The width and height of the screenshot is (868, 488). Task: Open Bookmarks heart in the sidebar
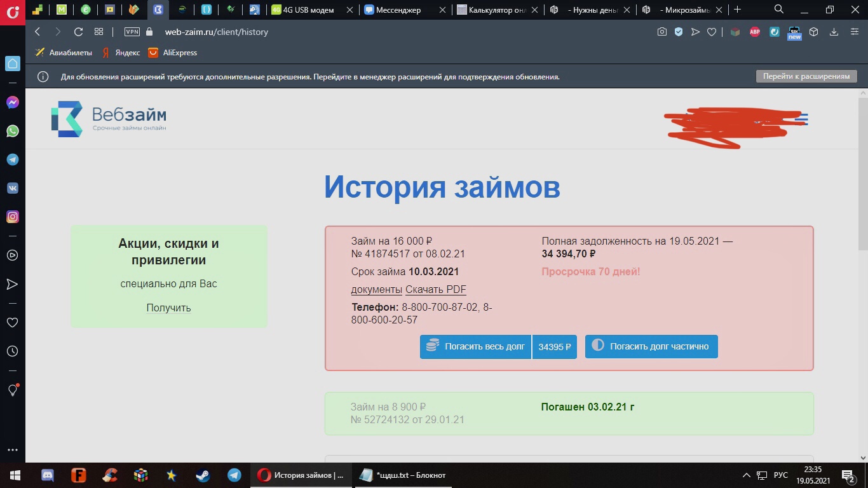(12, 322)
